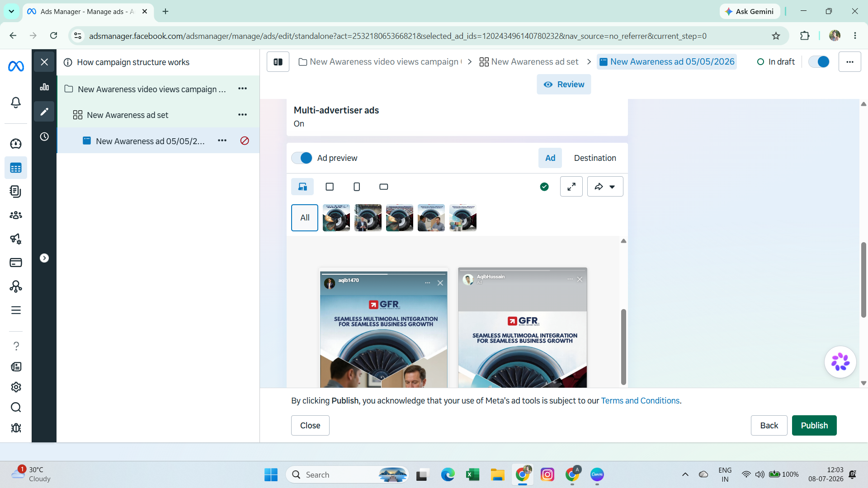Open the campaigns table grid icon
The width and height of the screenshot is (868, 488).
pyautogui.click(x=16, y=168)
